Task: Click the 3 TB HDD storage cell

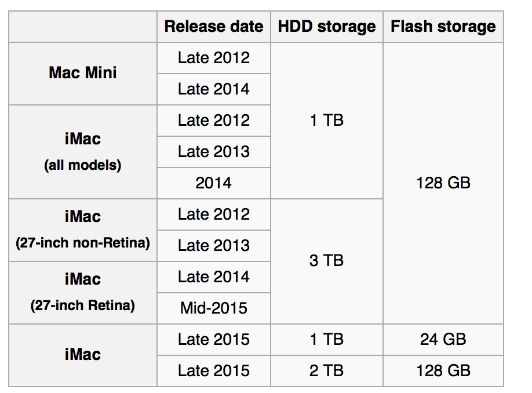Action: 327,261
